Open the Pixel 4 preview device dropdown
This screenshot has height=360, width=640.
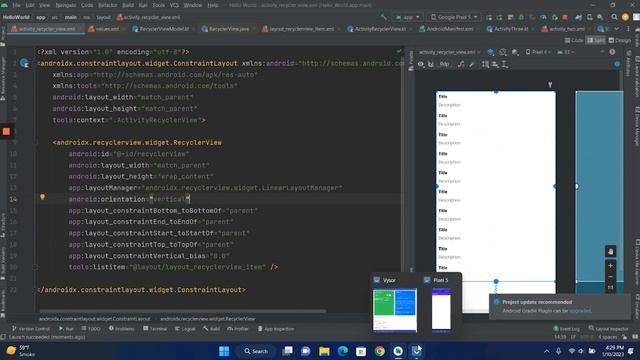(539, 52)
